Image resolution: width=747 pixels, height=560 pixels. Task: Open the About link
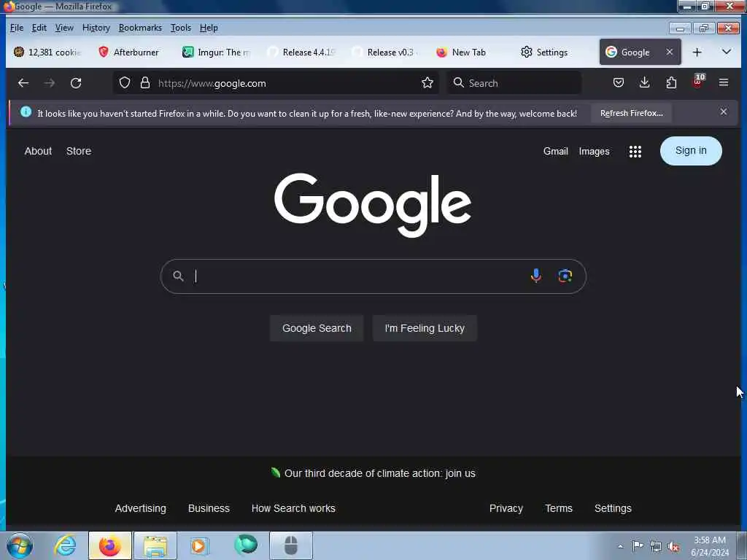(x=38, y=151)
